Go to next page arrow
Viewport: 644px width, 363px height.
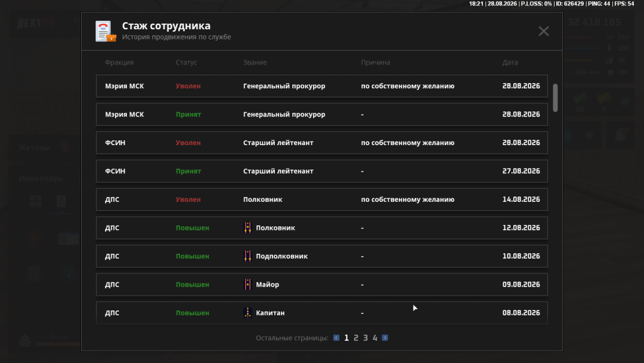tap(385, 338)
